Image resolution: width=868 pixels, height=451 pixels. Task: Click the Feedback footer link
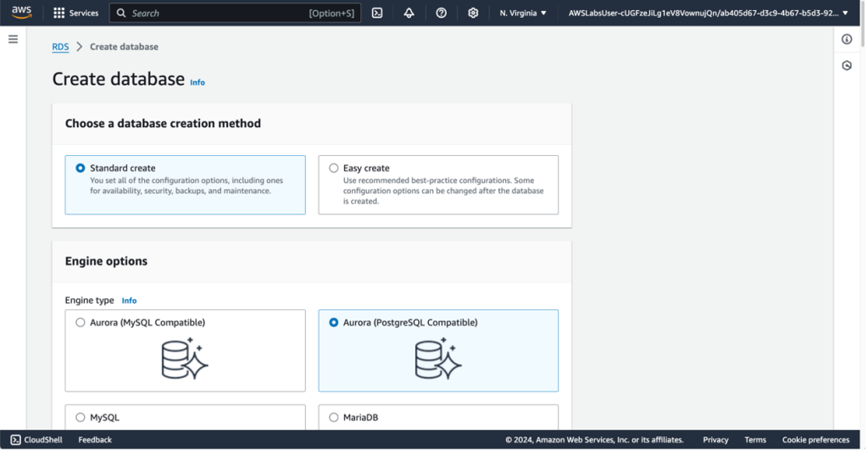click(x=95, y=440)
